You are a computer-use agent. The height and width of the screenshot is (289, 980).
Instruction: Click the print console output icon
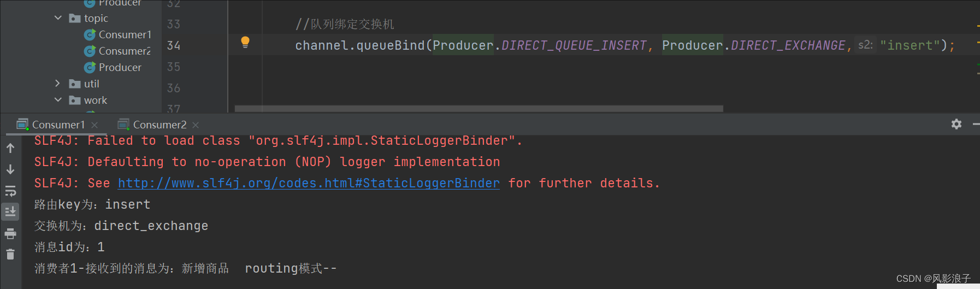(x=10, y=234)
